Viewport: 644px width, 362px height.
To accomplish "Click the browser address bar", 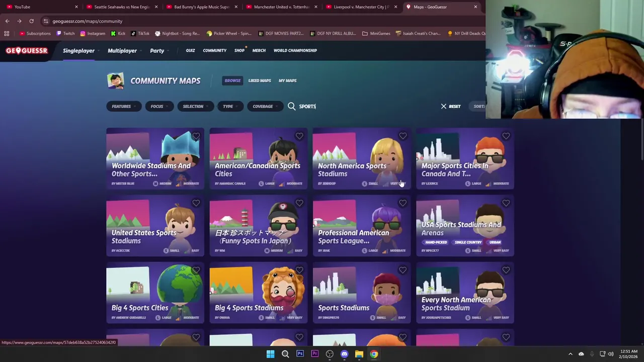I will tap(262, 21).
